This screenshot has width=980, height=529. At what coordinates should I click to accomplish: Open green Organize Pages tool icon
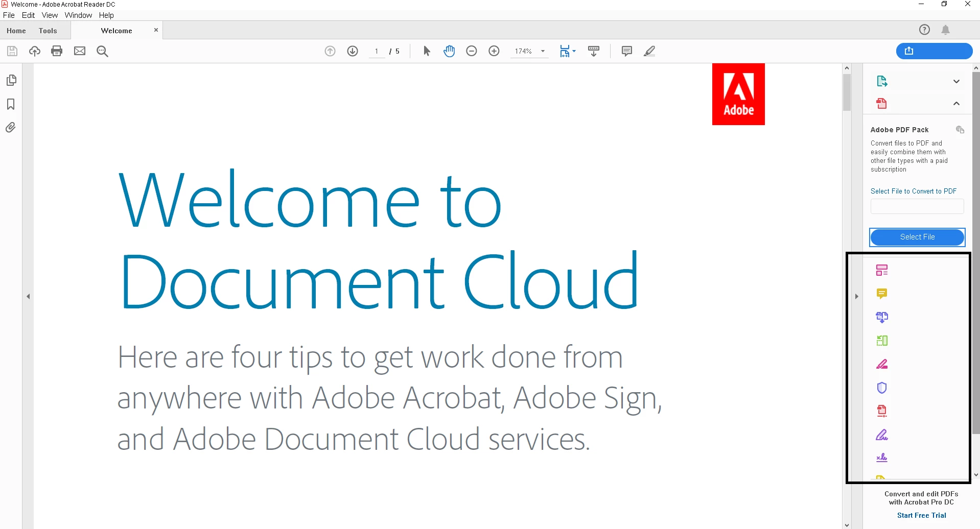pyautogui.click(x=882, y=341)
